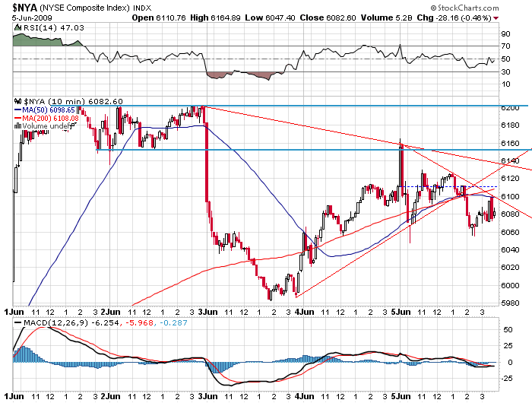The image size is (532, 403).
Task: Click the 5980 price axis label
Action: pyautogui.click(x=510, y=303)
